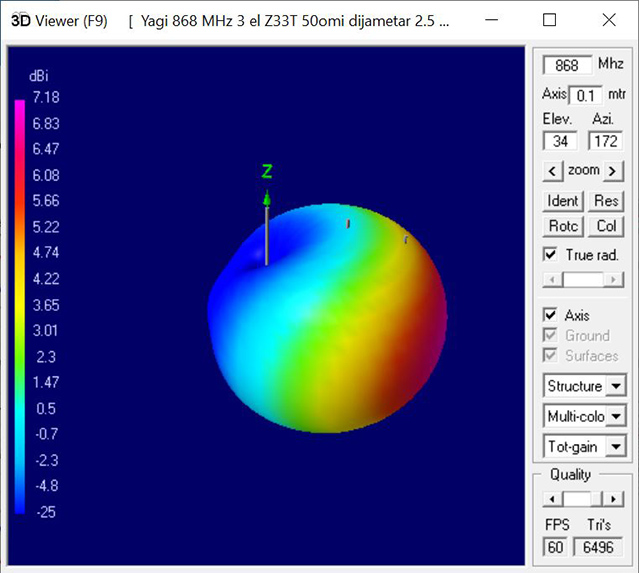639x573 pixels.
Task: Click the Rotc button
Action: coord(563,226)
